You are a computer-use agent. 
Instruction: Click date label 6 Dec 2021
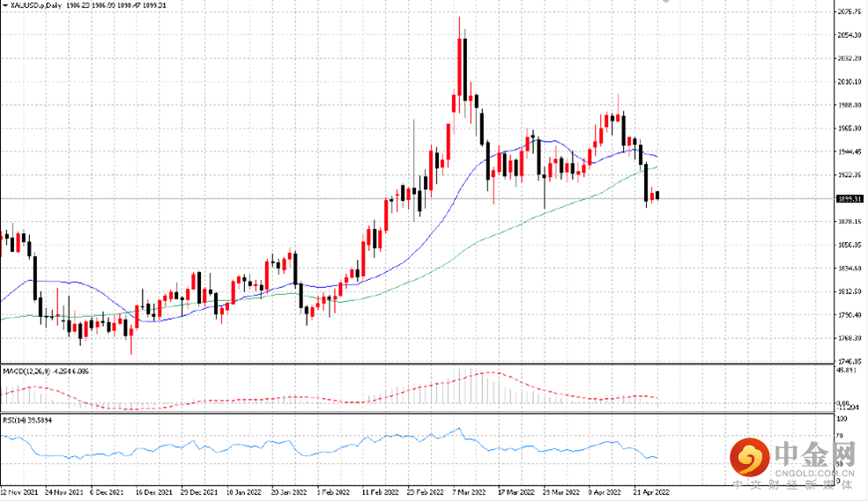pyautogui.click(x=108, y=492)
